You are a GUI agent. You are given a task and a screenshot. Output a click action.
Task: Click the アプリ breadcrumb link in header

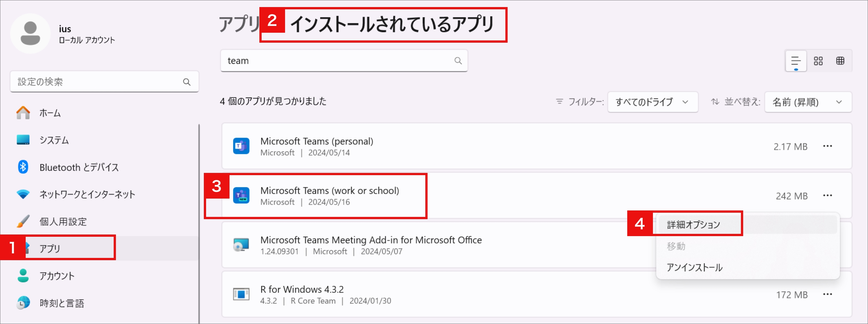239,24
